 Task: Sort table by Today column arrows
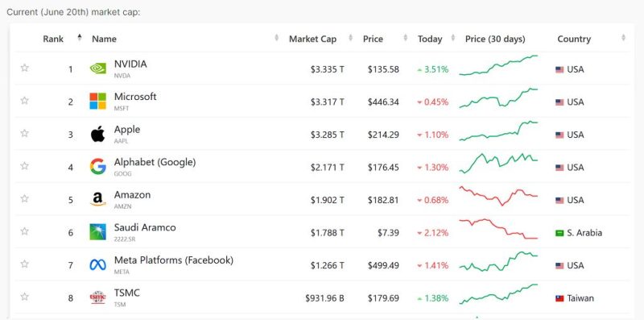click(x=453, y=38)
